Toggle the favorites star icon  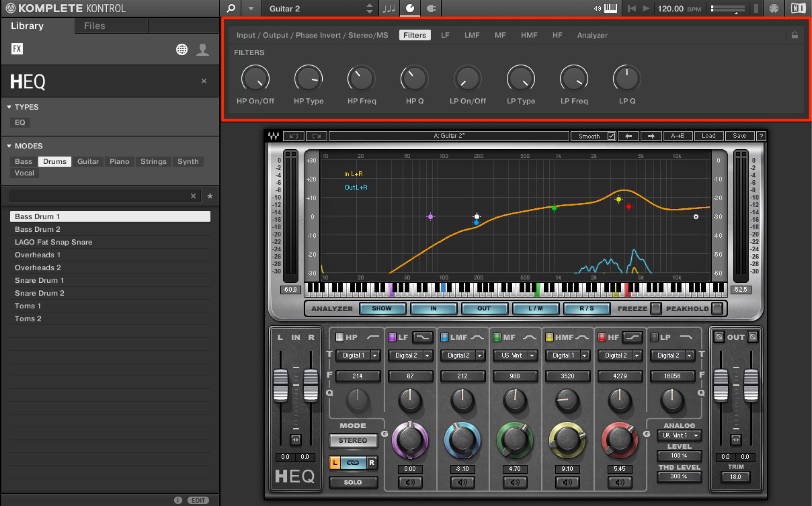(210, 196)
